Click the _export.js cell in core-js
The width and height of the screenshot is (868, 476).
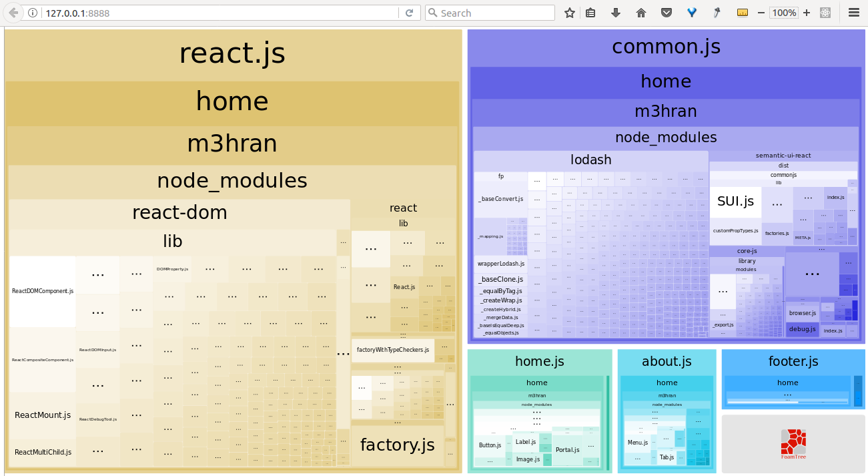pos(723,324)
